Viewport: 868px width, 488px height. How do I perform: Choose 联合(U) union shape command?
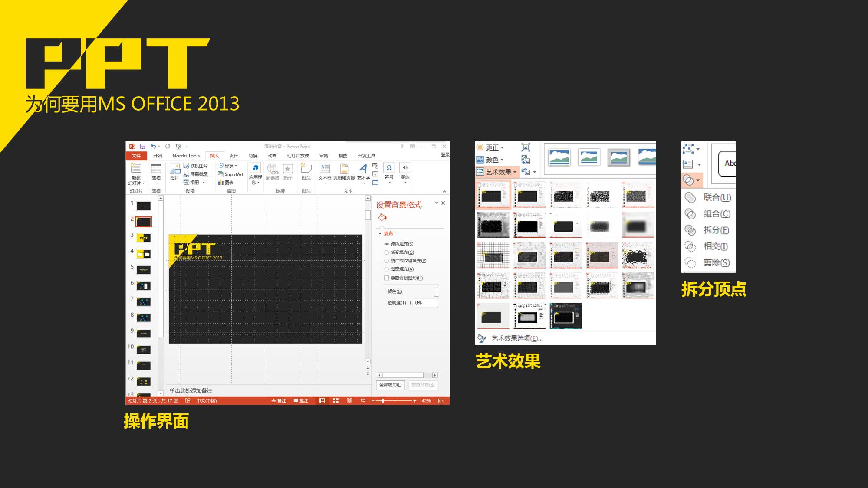pos(708,197)
